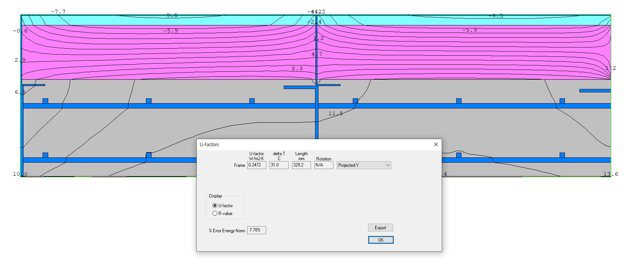Click the 11.8 isotherm temperature label

(x=335, y=113)
